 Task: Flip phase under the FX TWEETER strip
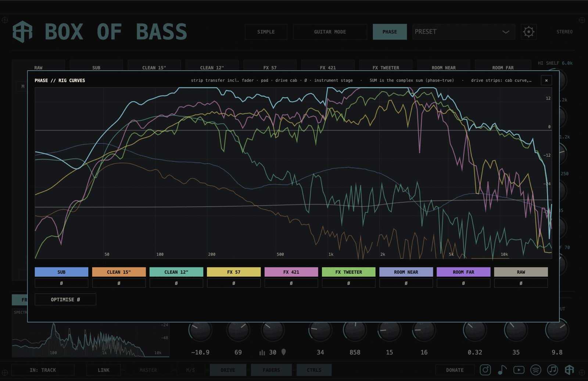[348, 283]
